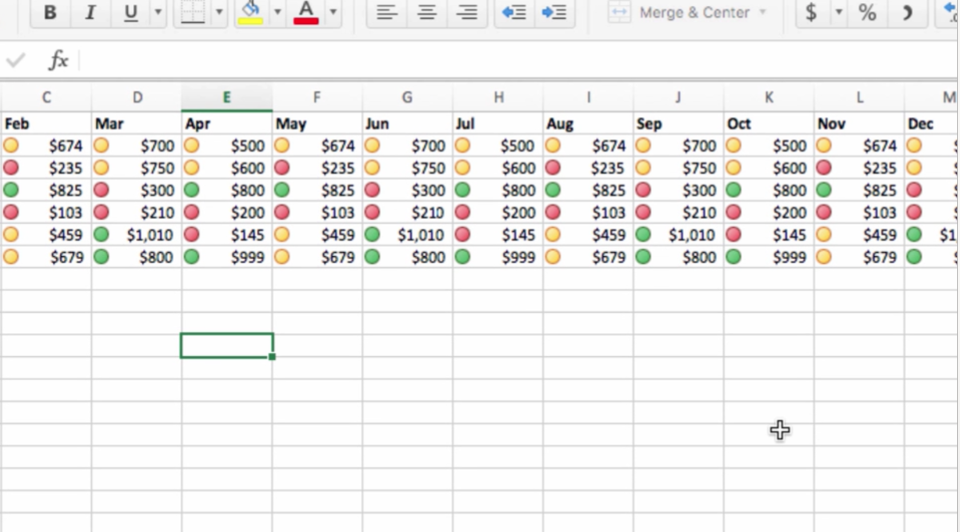Image resolution: width=960 pixels, height=532 pixels.
Task: Toggle Italic formatting
Action: 90,12
